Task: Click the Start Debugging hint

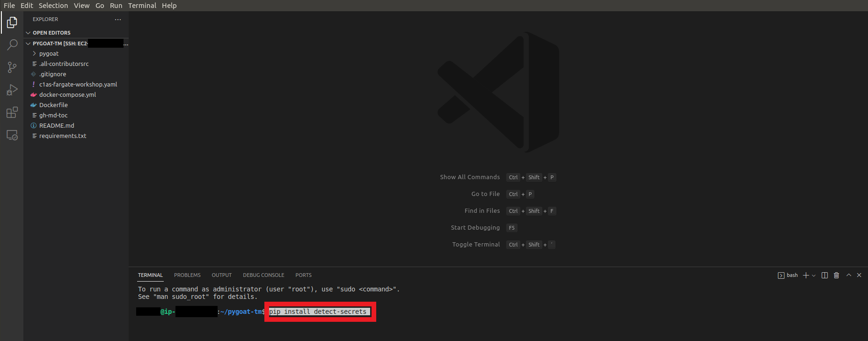Action: click(x=475, y=228)
